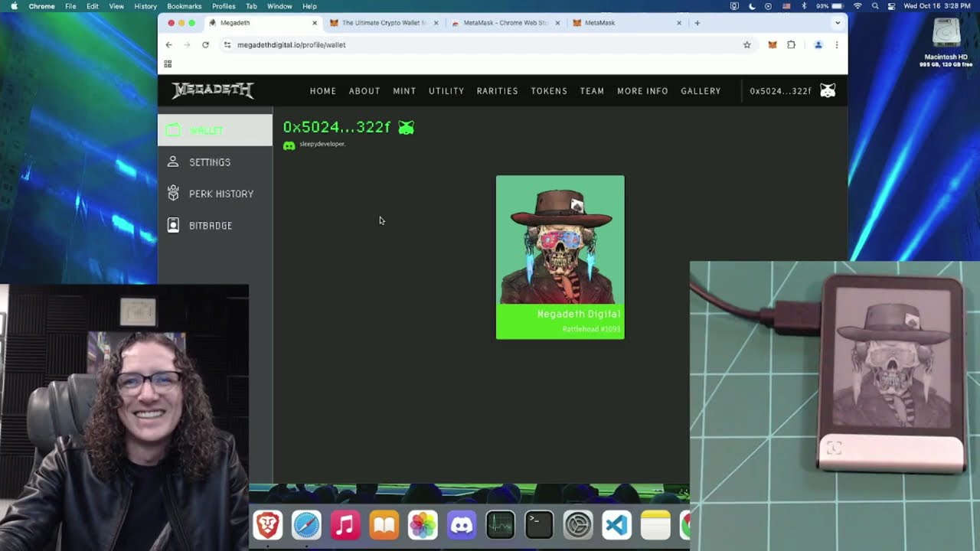
Task: Click Chrome's forward arrow
Action: [187, 45]
